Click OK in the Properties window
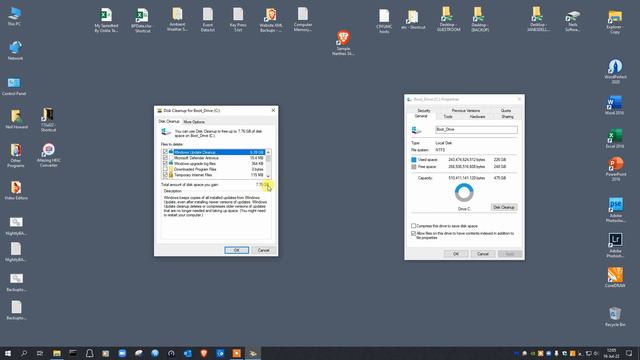The image size is (640, 360). click(x=456, y=254)
